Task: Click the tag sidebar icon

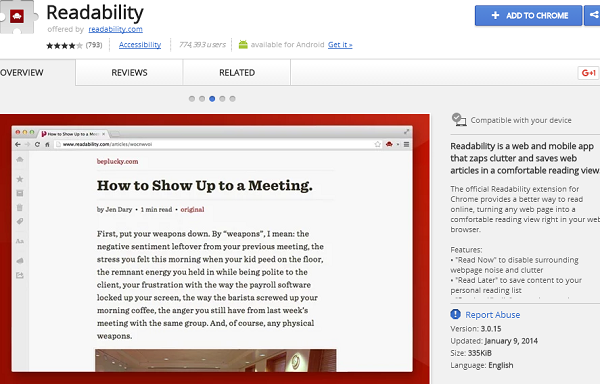Action: (x=20, y=221)
